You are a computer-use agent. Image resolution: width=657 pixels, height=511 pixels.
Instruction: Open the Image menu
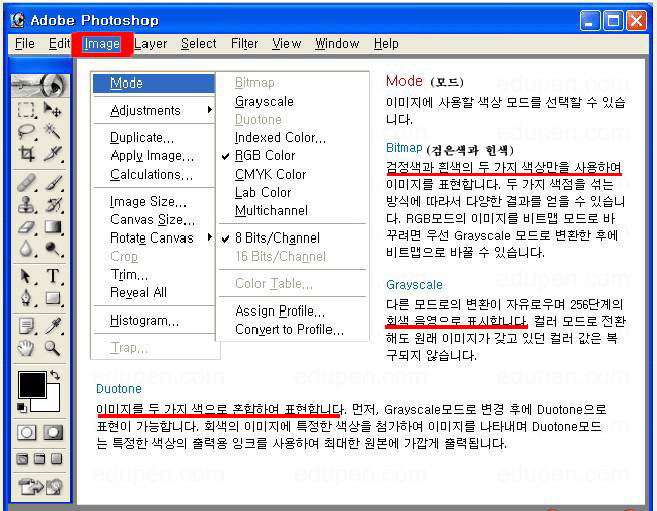[102, 44]
